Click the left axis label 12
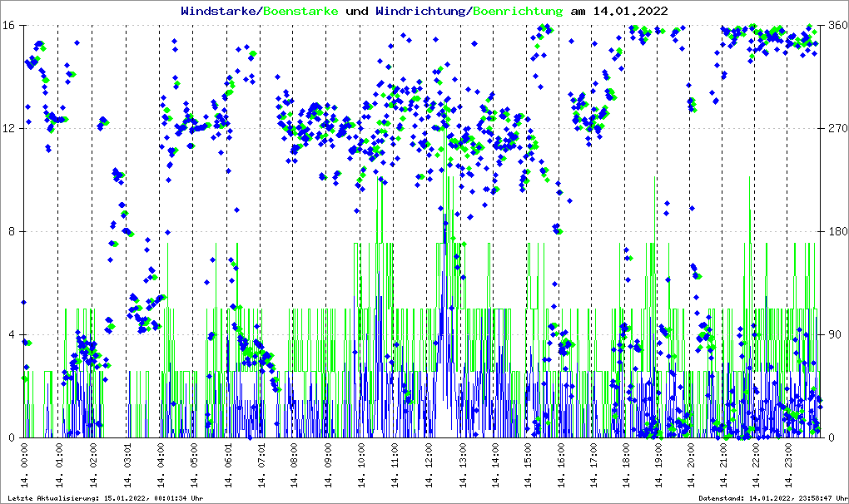This screenshot has width=849, height=504. coord(9,129)
